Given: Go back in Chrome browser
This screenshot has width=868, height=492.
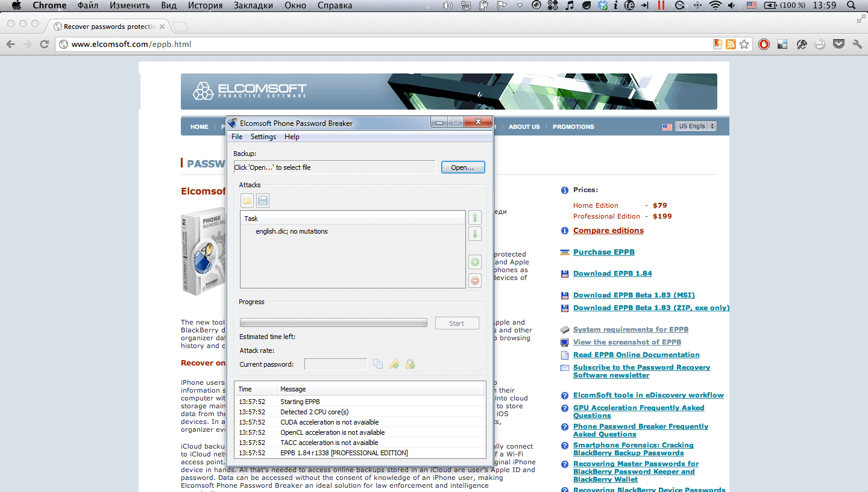Looking at the screenshot, I should (10, 44).
